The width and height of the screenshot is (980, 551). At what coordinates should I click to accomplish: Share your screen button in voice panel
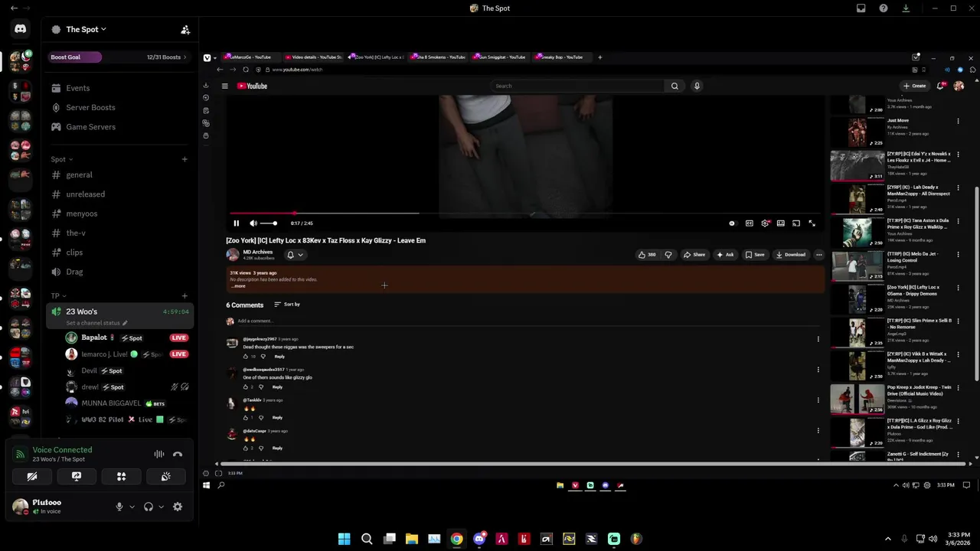point(77,477)
